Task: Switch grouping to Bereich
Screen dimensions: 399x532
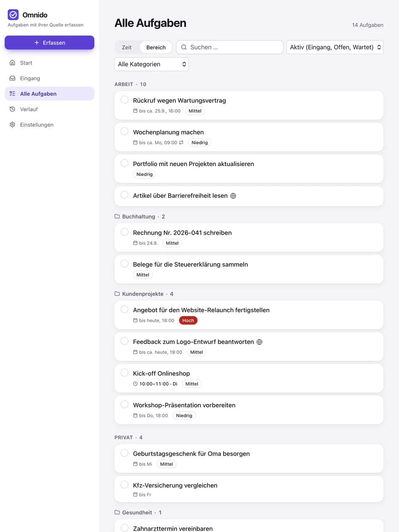Action: (156, 47)
